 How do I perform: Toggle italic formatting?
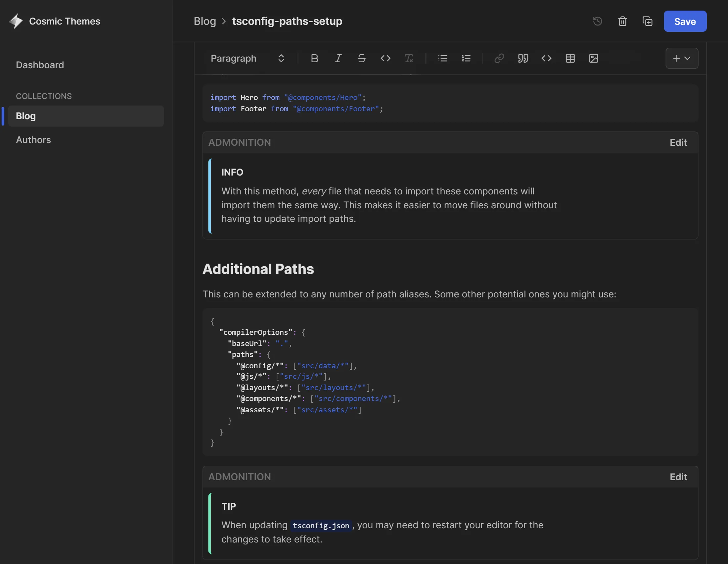338,58
